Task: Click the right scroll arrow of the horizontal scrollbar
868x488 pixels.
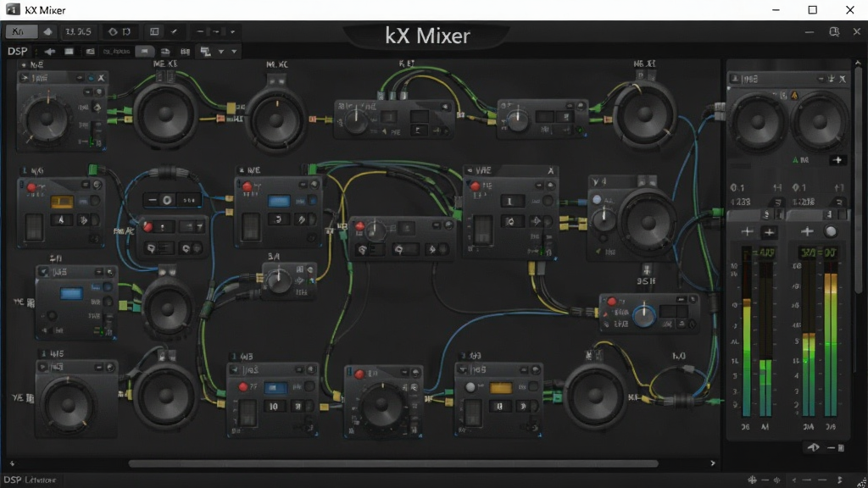Action: pos(712,463)
